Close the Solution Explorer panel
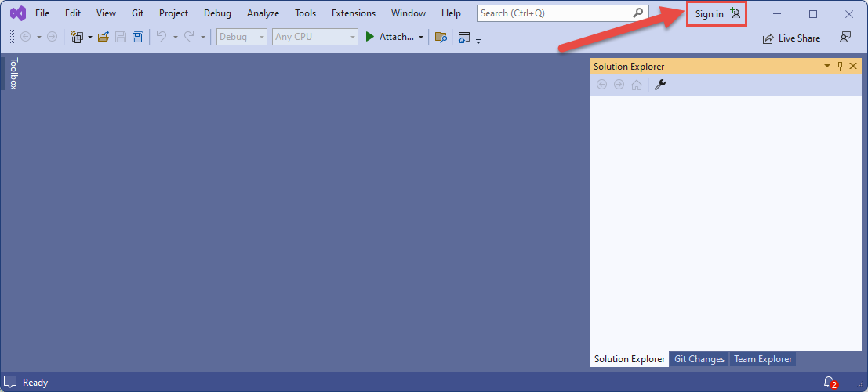 [x=852, y=66]
